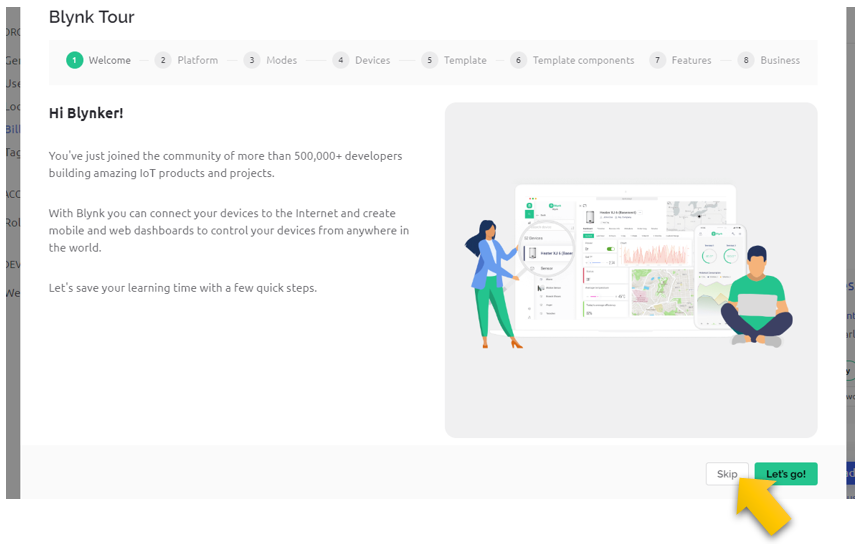Viewport: 855px width, 544px height.
Task: Click the 'Hi Blynker!' heading
Action: point(86,113)
